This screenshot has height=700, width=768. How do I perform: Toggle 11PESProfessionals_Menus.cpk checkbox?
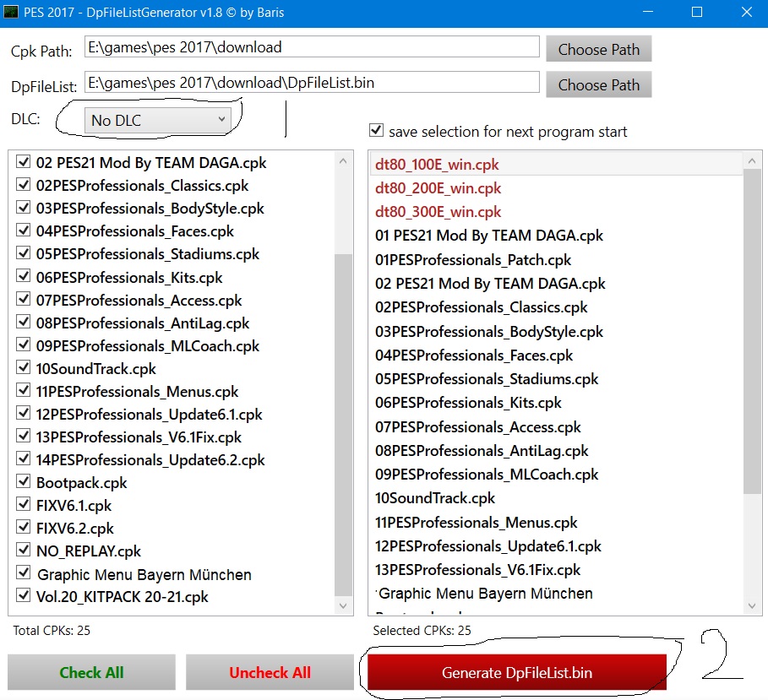(23, 390)
